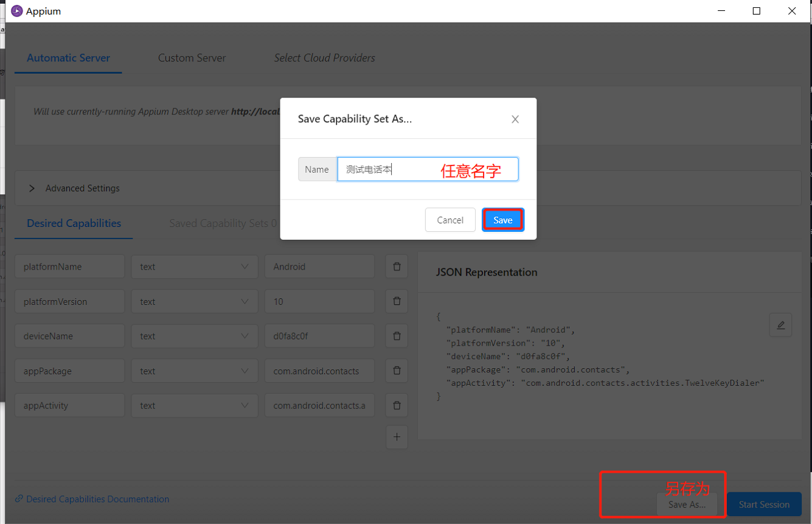Image resolution: width=812 pixels, height=524 pixels.
Task: Click the "platformName": "Android" JSON line
Action: [x=510, y=330]
